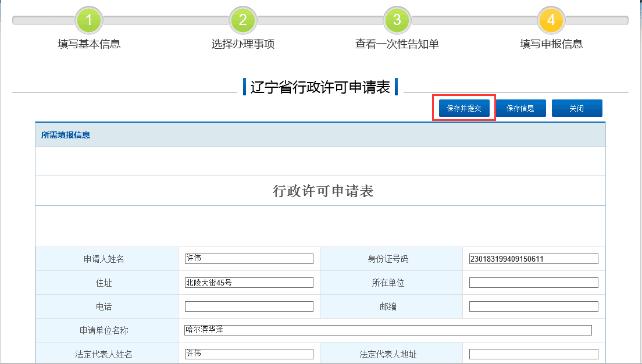Click the 保存并提交 button
This screenshot has width=642, height=364.
click(x=464, y=108)
